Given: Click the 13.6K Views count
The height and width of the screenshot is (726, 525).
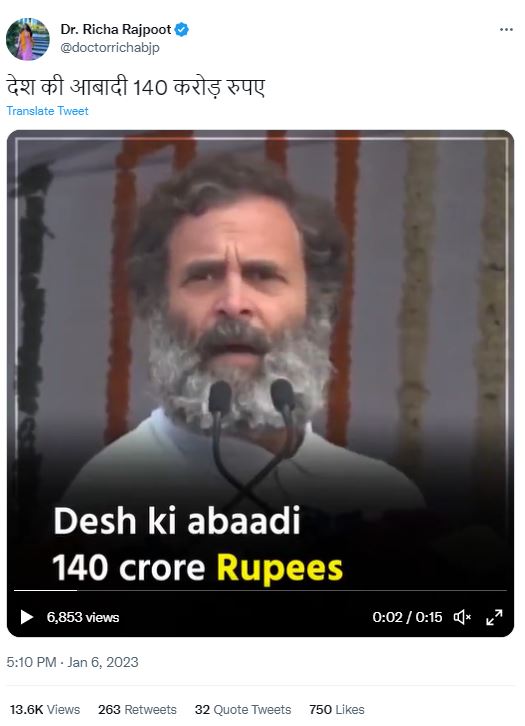Looking at the screenshot, I should coord(45,709).
